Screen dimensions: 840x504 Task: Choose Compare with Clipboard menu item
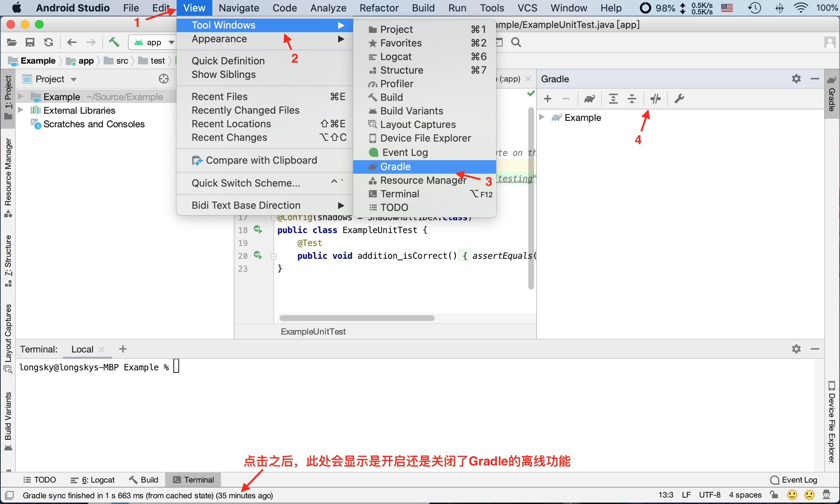(265, 160)
